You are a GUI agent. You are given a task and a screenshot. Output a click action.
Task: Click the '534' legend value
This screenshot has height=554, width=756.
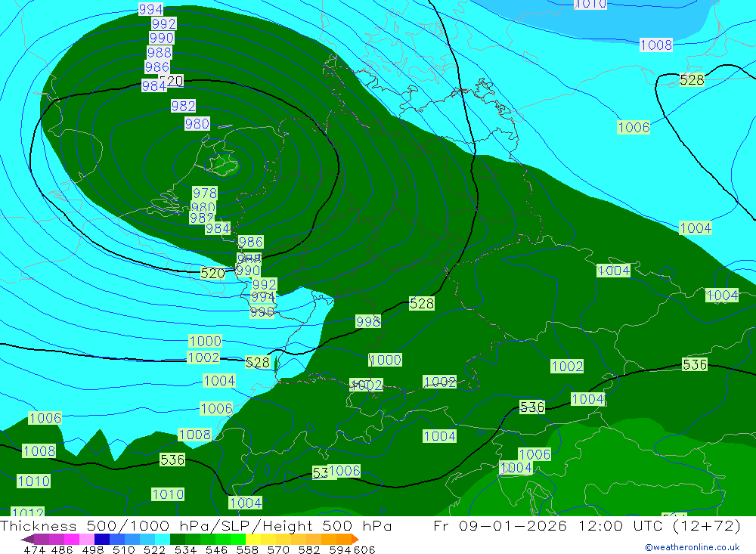[x=186, y=549]
